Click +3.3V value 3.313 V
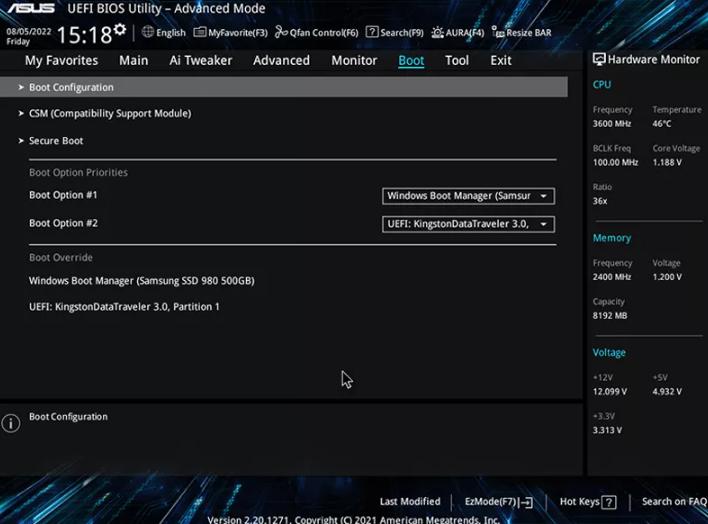Screen dimensions: 708x524 pyautogui.click(x=607, y=430)
